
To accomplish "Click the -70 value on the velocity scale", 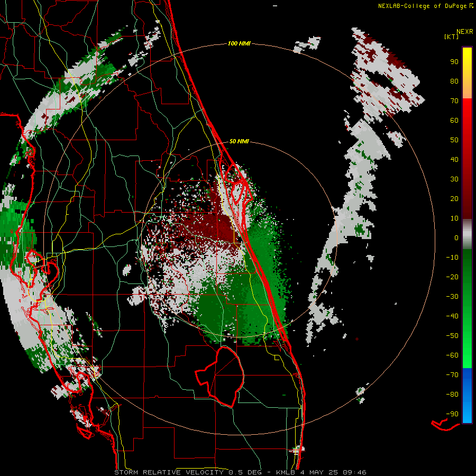I will point(452,375).
